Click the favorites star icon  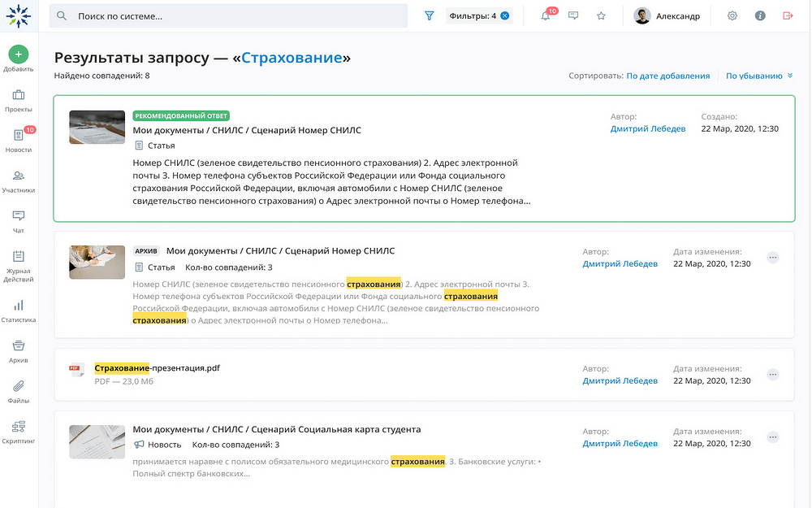602,15
